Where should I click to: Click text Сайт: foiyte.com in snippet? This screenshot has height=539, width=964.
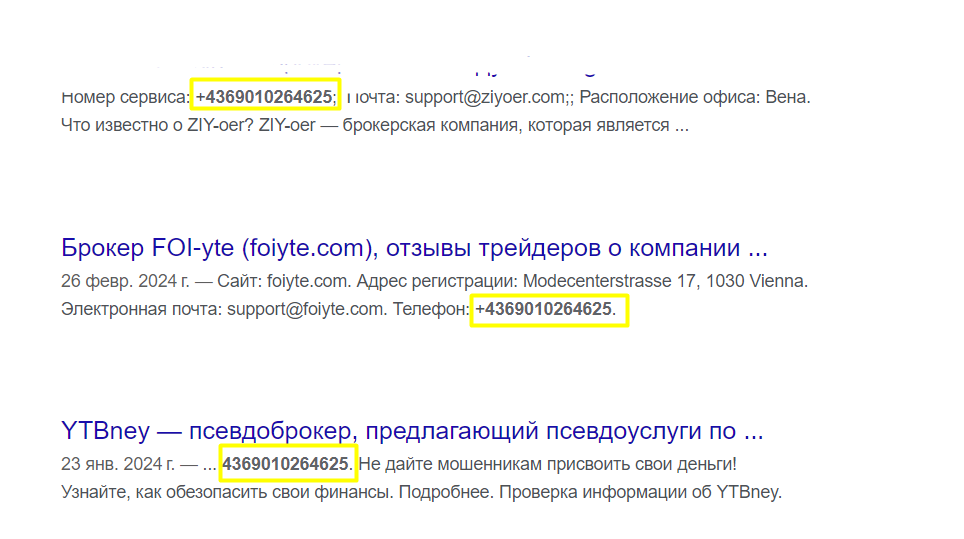pos(284,281)
